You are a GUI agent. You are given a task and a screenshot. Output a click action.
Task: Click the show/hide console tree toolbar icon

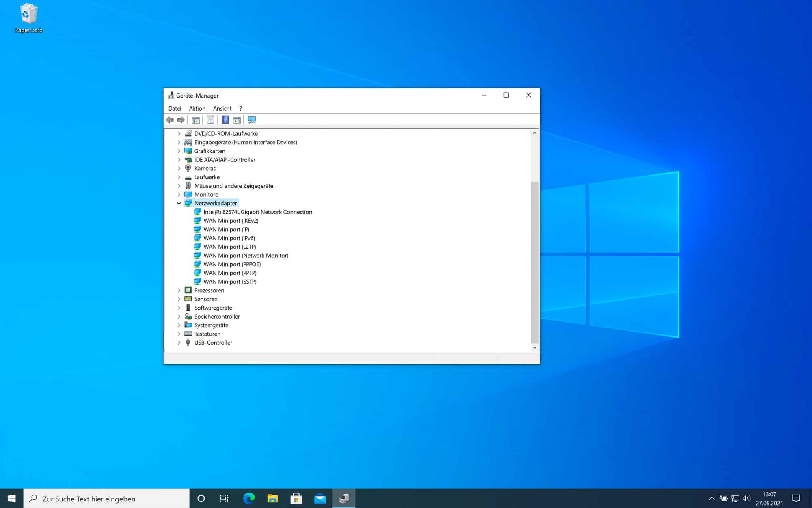point(196,120)
